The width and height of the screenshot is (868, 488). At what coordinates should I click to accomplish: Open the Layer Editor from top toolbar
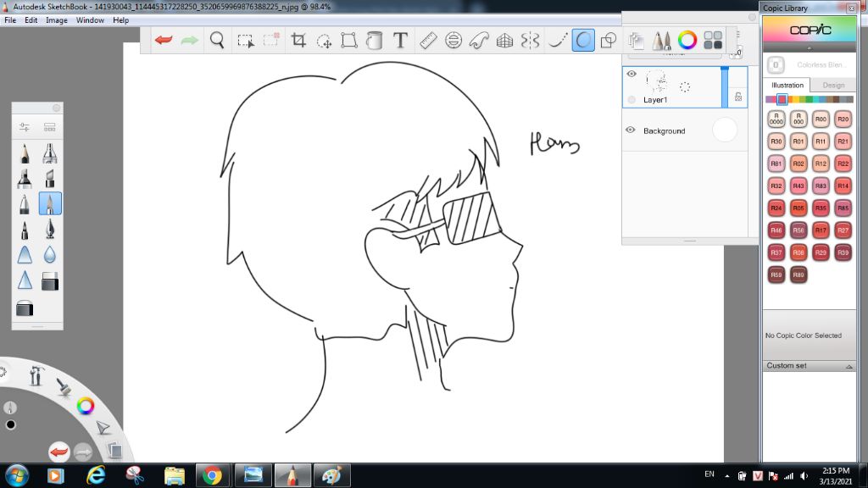[x=636, y=41]
